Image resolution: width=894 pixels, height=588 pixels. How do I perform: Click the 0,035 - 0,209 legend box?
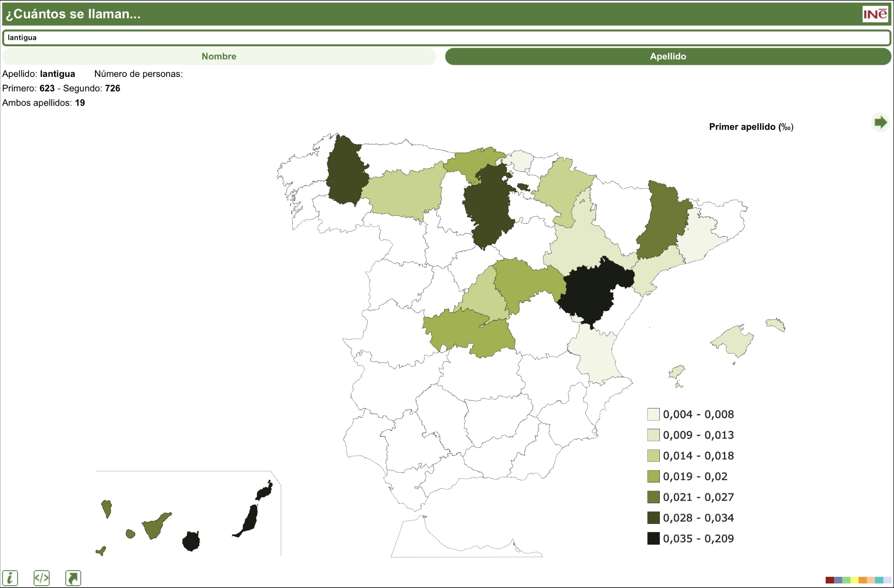click(x=653, y=538)
